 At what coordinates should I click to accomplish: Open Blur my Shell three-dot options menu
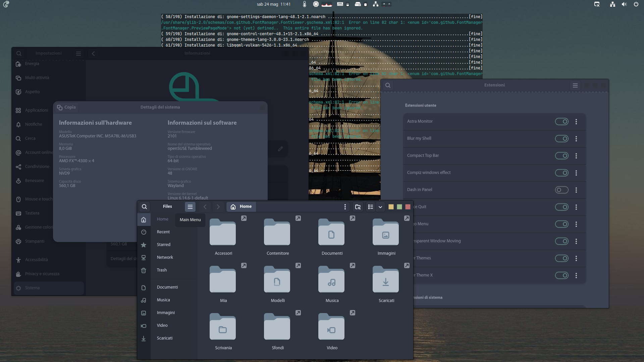coord(576,139)
